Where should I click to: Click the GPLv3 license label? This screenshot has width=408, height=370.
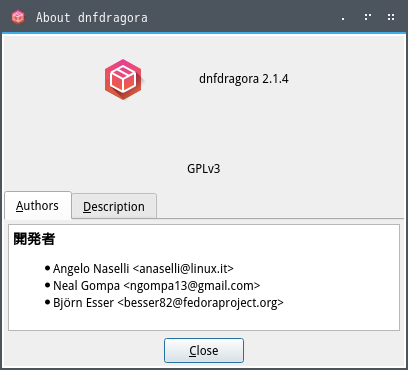[204, 169]
